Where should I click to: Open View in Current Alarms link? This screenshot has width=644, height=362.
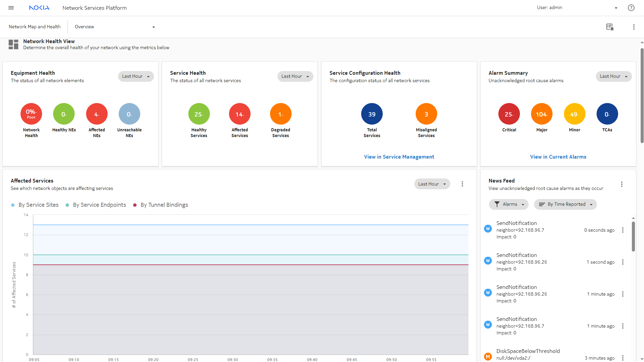click(x=558, y=157)
